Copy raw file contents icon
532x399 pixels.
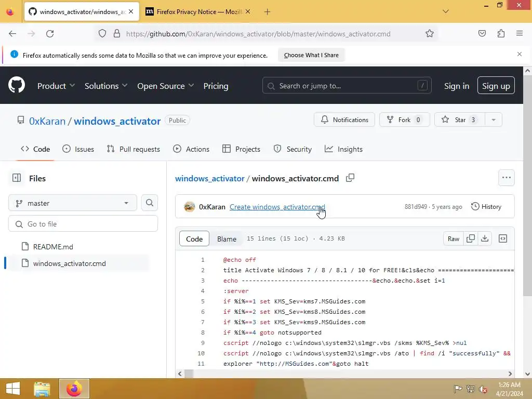click(x=471, y=238)
